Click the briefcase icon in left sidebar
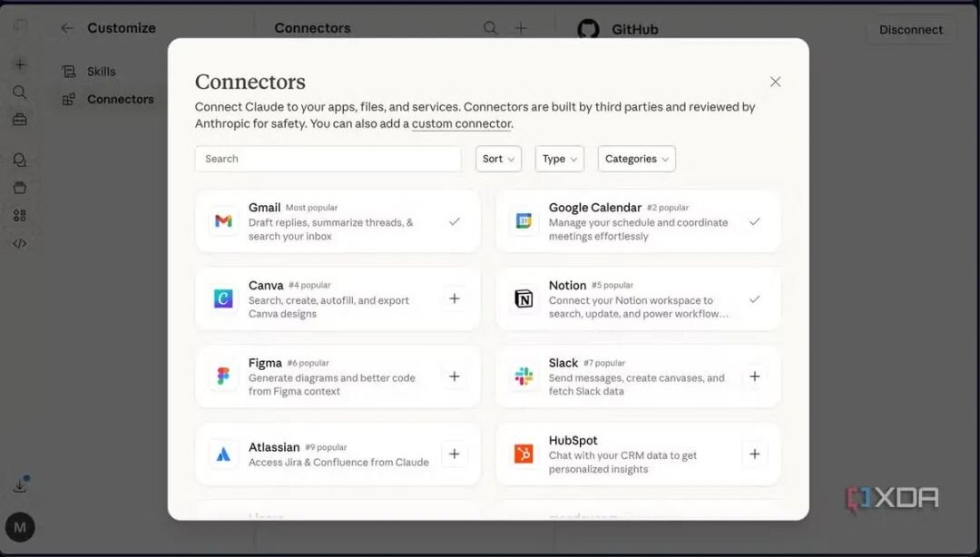 (20, 120)
